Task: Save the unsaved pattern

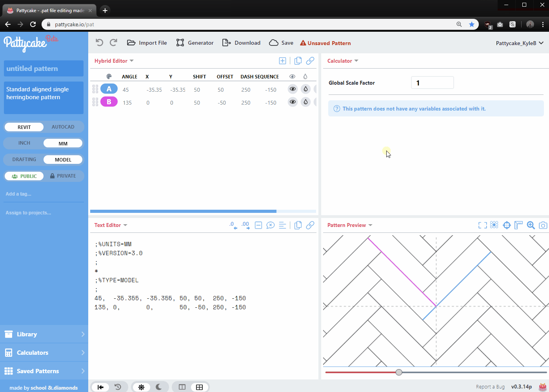Action: click(281, 43)
